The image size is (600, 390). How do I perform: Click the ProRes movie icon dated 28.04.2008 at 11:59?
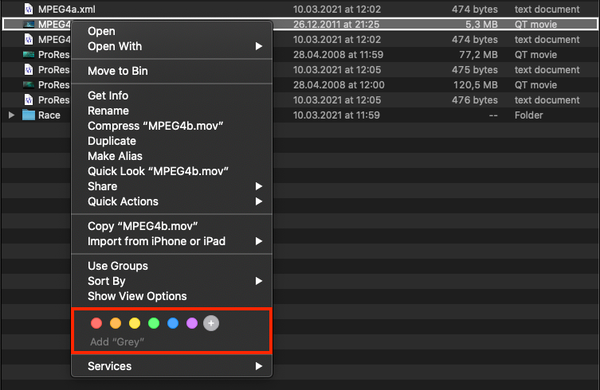29,54
